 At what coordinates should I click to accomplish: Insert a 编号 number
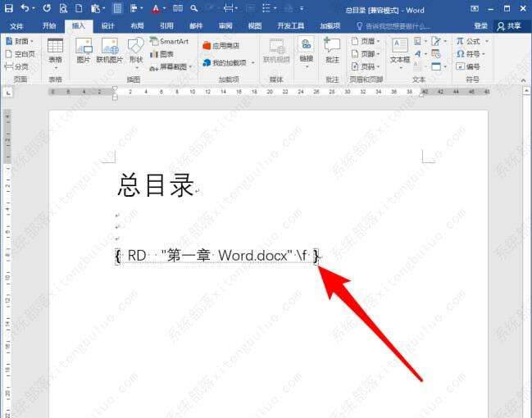pos(468,66)
